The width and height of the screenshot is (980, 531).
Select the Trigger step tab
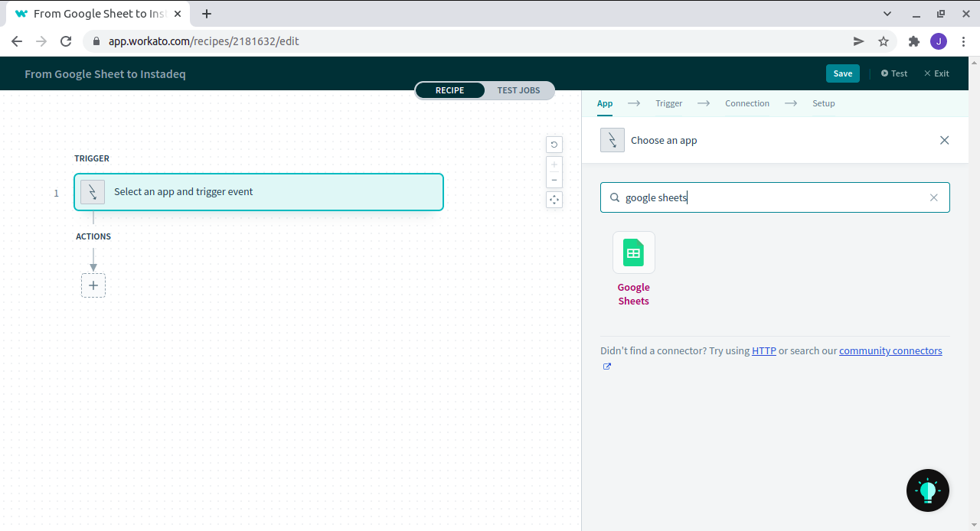669,103
